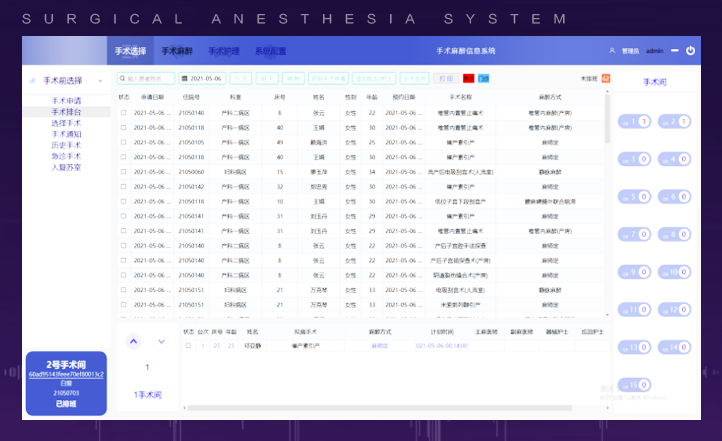Click the red color tag swatch

(468, 78)
